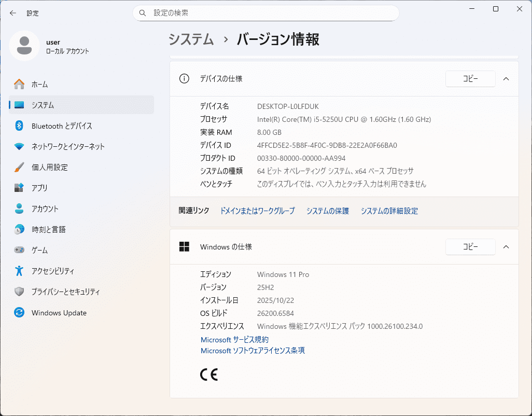Viewport: 532px width, 416px height.
Task: Select install date 2025/10/22
Action: point(275,300)
